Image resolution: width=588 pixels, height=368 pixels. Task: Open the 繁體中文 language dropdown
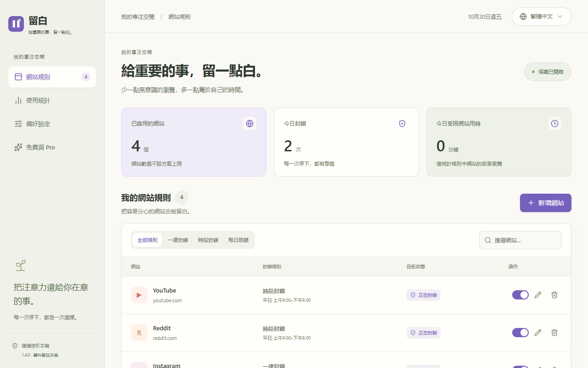tap(542, 17)
